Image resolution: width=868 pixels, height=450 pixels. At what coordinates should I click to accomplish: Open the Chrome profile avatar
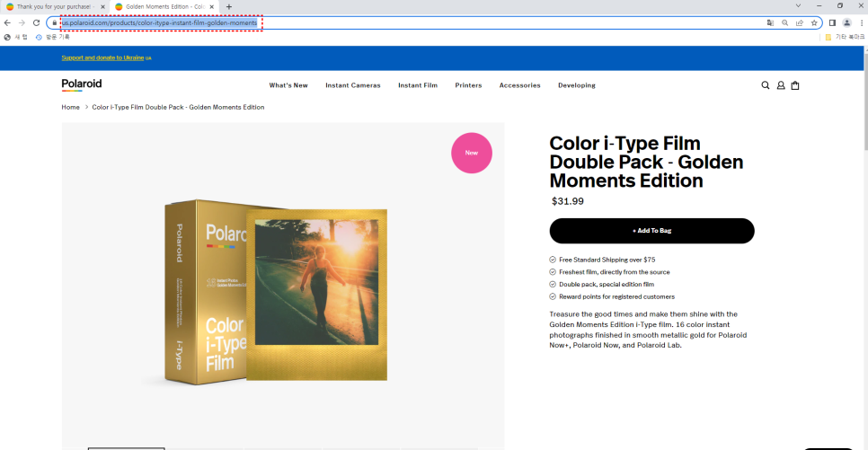(x=846, y=22)
